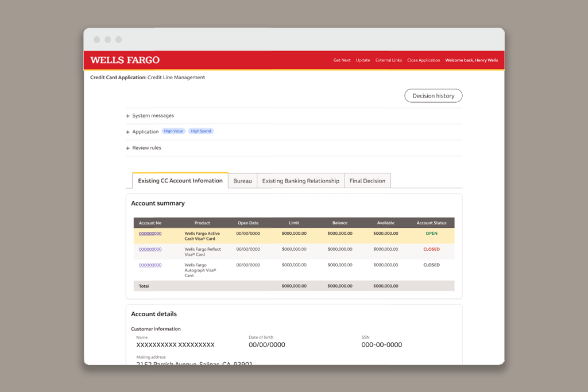Open Autograph Visa account number link
Screen dimensions: 588x392
pos(150,265)
